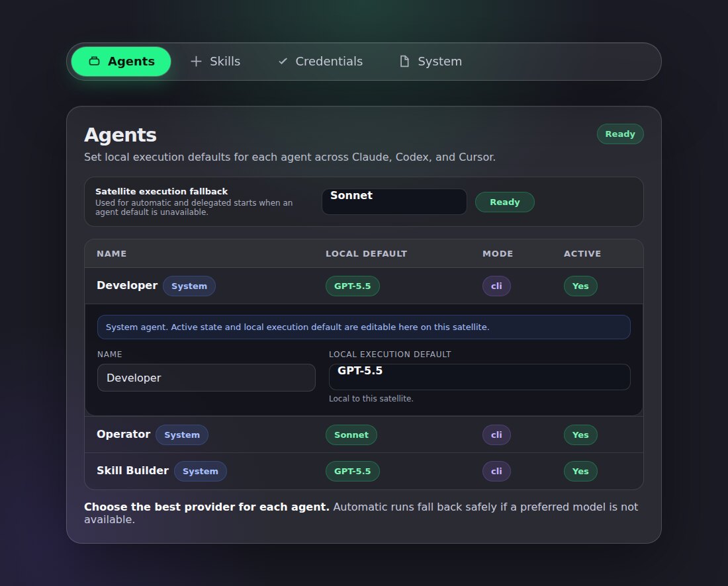
Task: Expand the Operator agent row
Action: coord(364,435)
